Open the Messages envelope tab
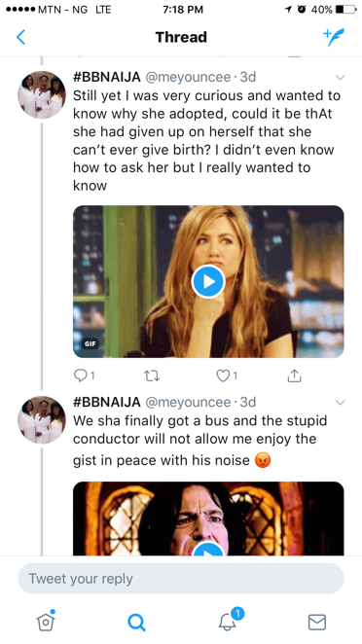Viewport: 362px width, 644px height. [317, 622]
